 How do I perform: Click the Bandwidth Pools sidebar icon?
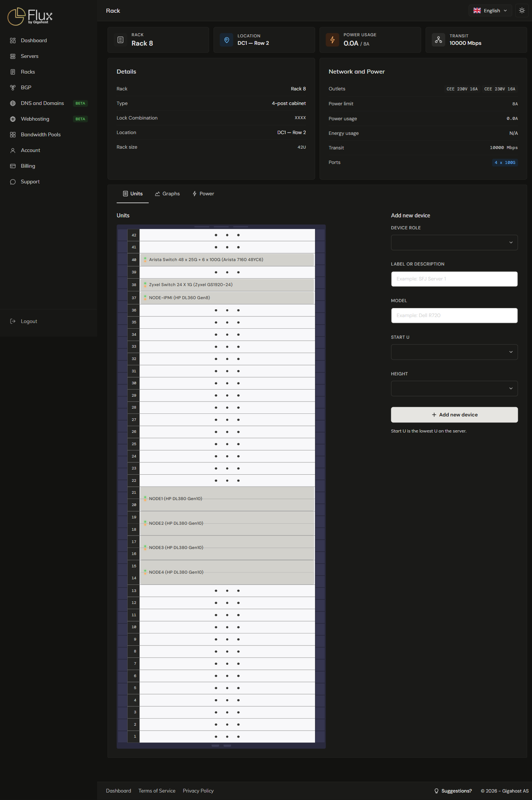click(x=13, y=134)
